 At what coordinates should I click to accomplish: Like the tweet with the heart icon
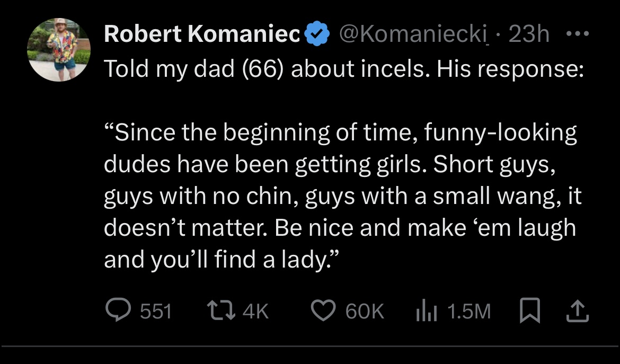click(323, 311)
